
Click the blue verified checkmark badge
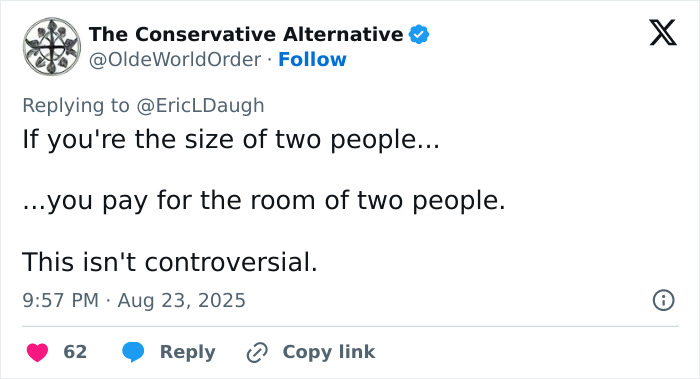pos(419,34)
